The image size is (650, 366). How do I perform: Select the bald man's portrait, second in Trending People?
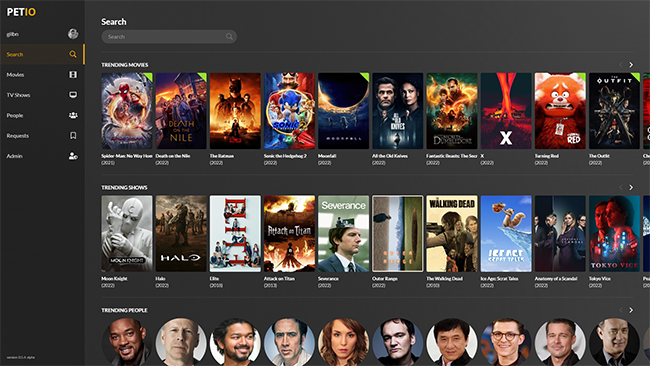pos(181,342)
